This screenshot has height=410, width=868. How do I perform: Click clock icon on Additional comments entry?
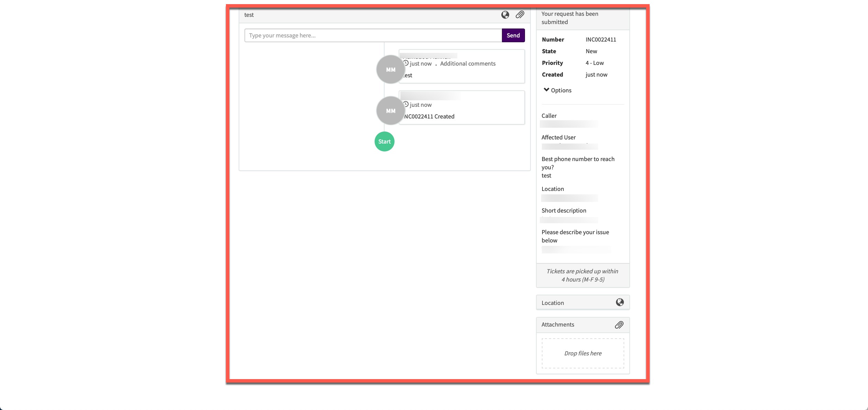(x=406, y=63)
